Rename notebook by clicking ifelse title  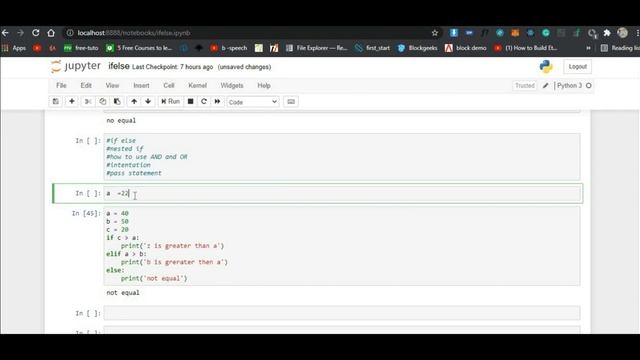click(x=119, y=66)
